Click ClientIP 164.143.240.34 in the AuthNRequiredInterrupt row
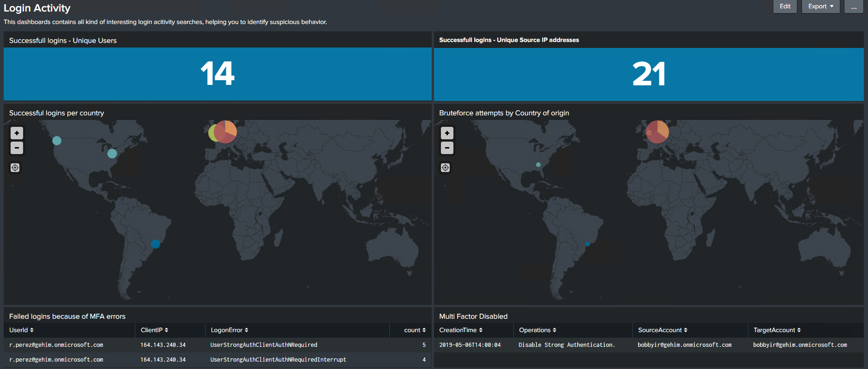Screen dimensions: 868x369 [163, 360]
